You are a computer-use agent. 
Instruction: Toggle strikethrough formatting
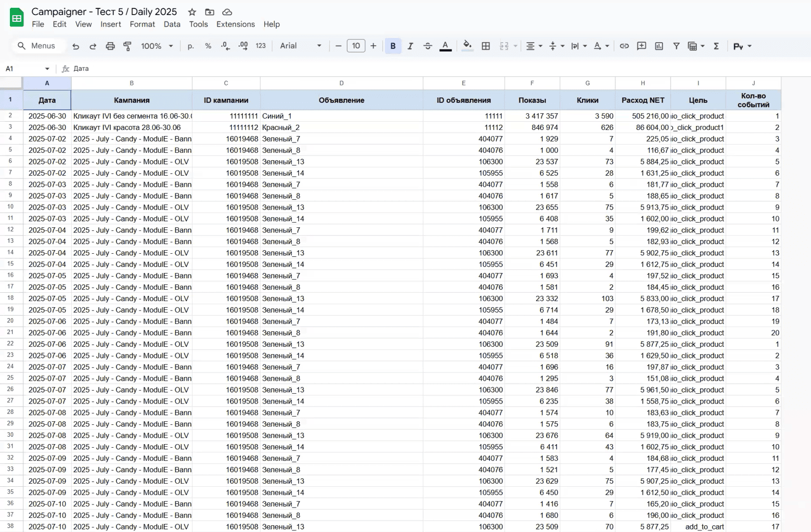click(x=428, y=46)
